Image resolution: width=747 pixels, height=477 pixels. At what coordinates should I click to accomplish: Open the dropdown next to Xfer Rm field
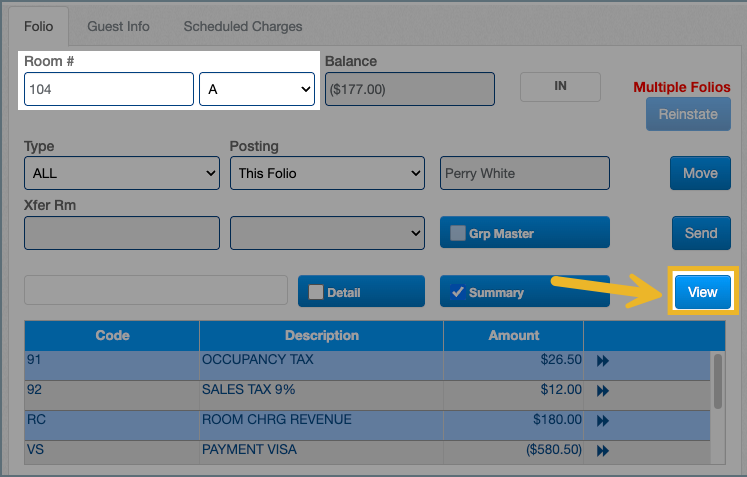[x=327, y=233]
